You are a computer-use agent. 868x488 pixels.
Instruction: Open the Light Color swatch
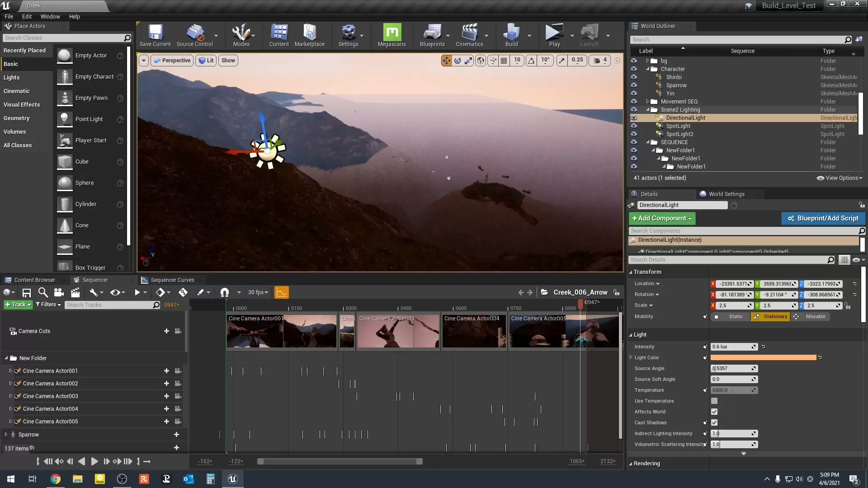(x=763, y=357)
